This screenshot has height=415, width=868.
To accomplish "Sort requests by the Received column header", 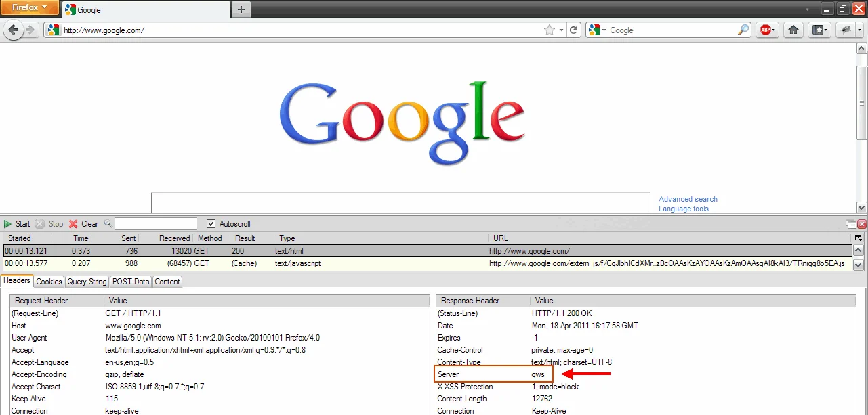I will coord(166,238).
